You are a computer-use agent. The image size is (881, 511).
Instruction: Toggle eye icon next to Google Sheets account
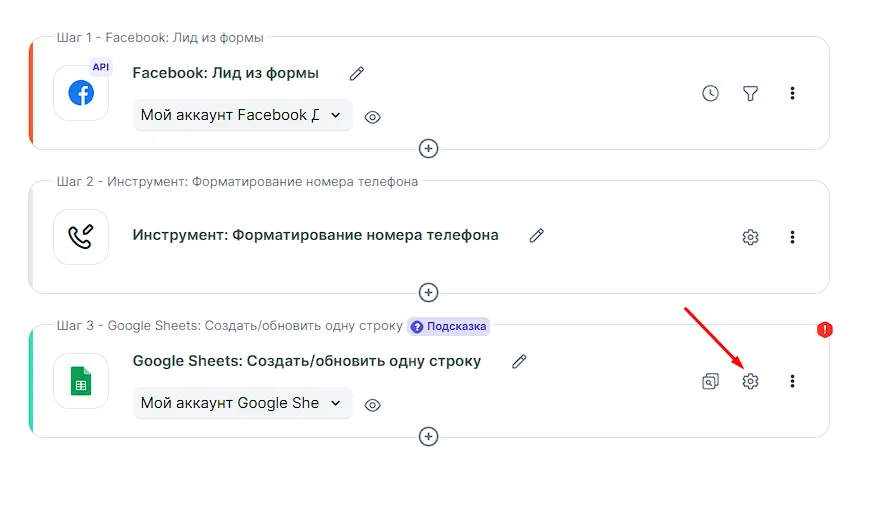(372, 405)
